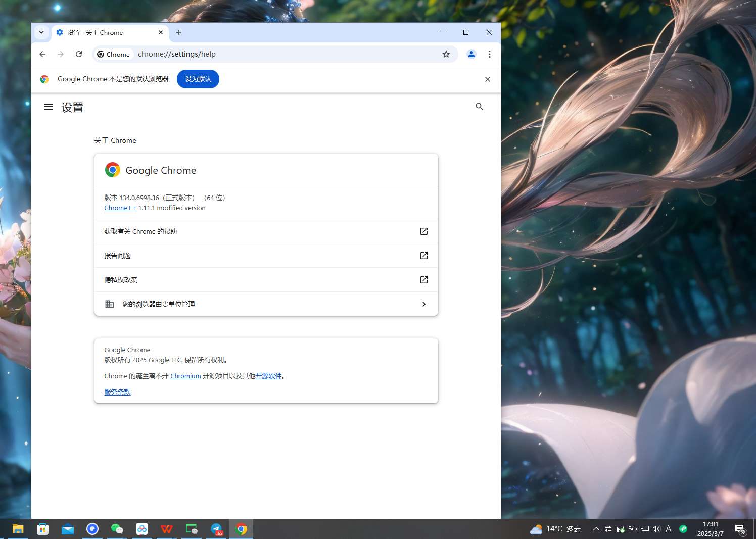The width and height of the screenshot is (756, 539).
Task: Click external link icon for 隐私权政策
Action: coord(424,280)
